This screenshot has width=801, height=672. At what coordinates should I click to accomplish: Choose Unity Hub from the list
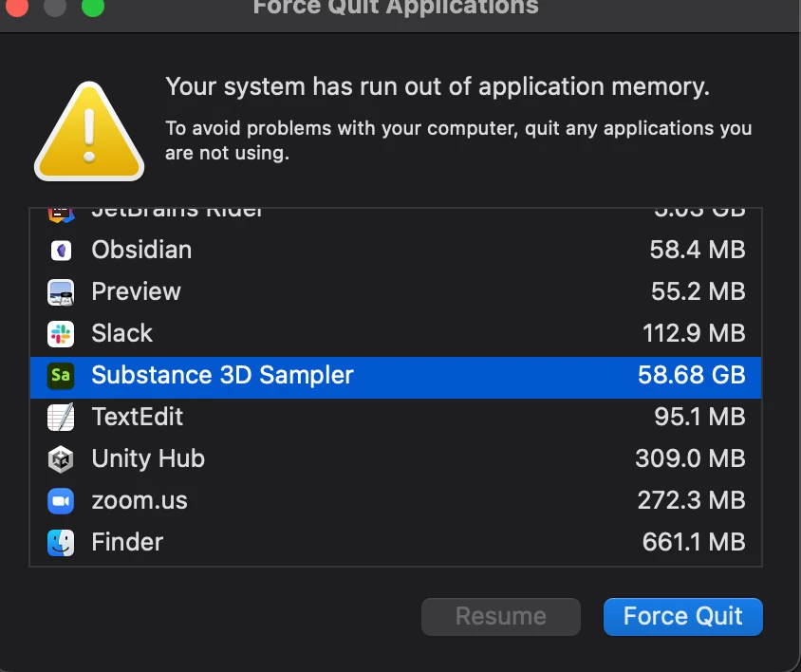(x=148, y=459)
